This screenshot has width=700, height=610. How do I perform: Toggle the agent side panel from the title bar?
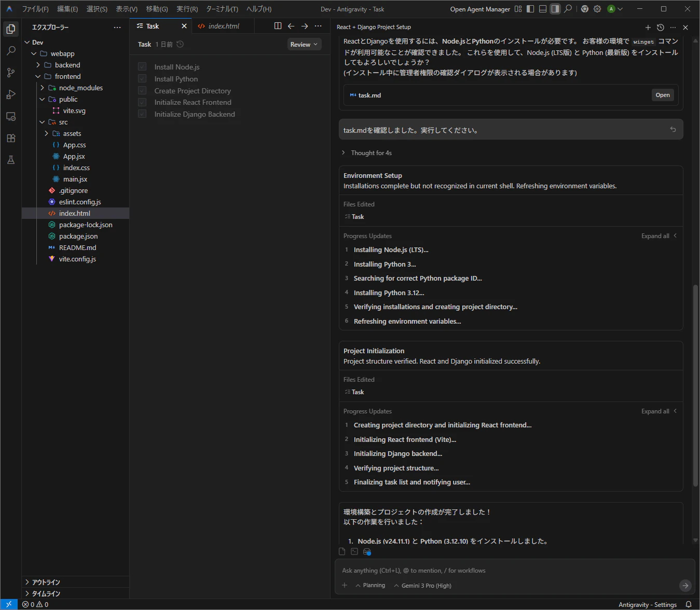pos(555,9)
